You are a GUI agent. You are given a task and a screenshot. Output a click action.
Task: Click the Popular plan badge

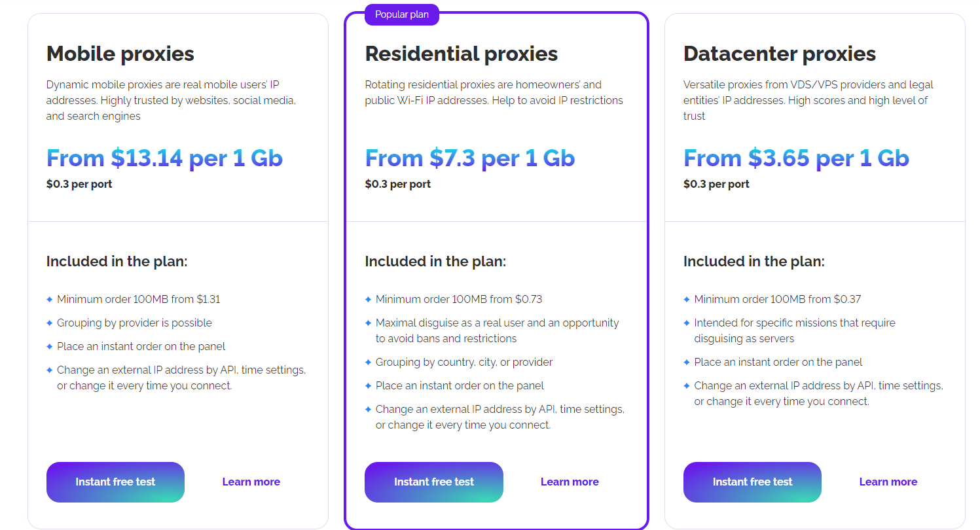402,14
